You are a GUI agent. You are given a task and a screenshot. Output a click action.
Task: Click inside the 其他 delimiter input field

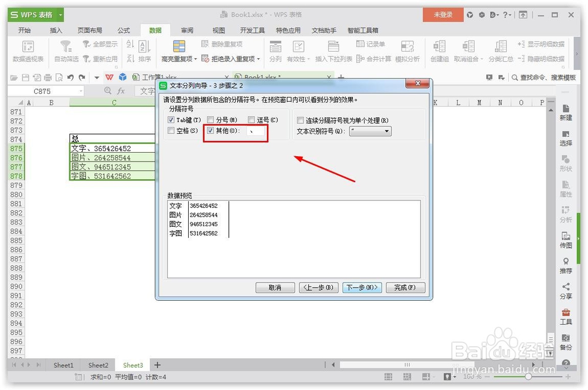click(257, 131)
